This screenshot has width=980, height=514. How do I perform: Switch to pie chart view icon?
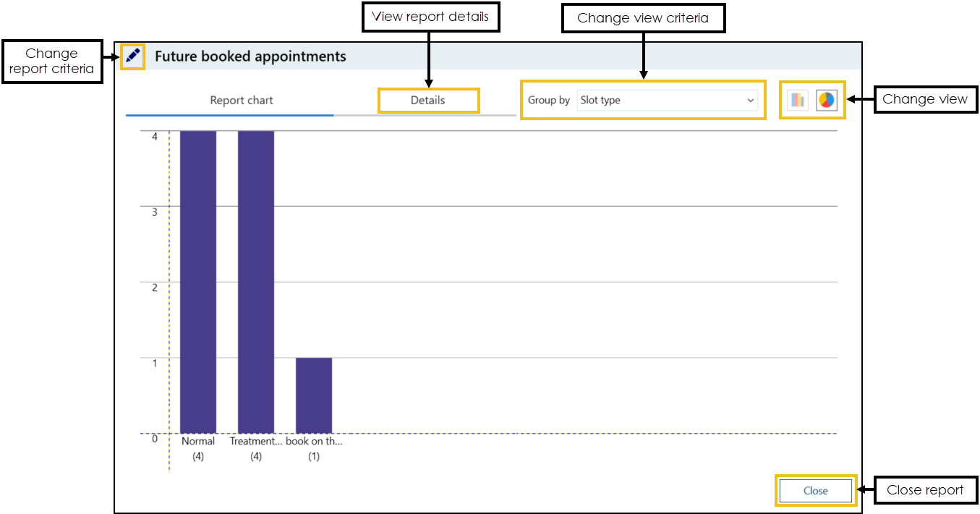(826, 100)
